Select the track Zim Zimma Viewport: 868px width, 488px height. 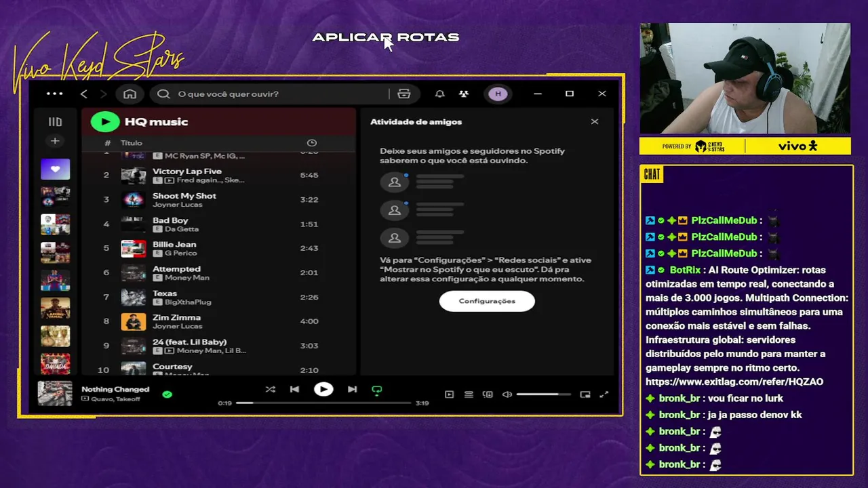pyautogui.click(x=176, y=317)
